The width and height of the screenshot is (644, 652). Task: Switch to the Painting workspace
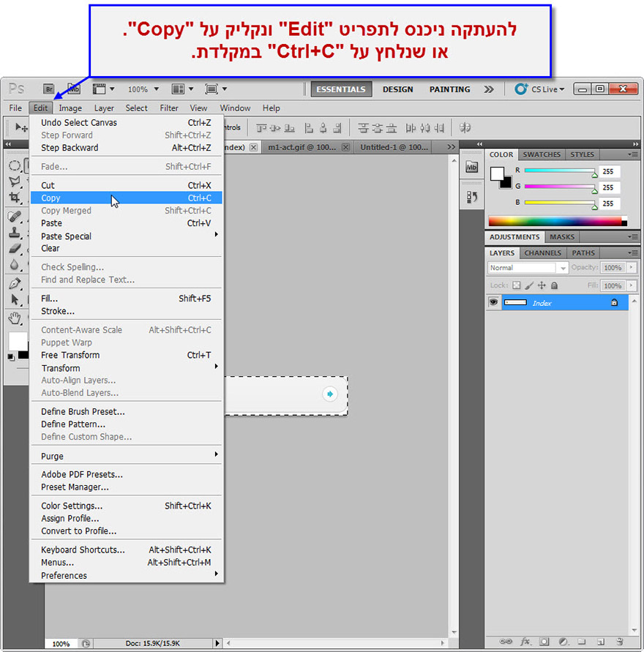click(450, 89)
